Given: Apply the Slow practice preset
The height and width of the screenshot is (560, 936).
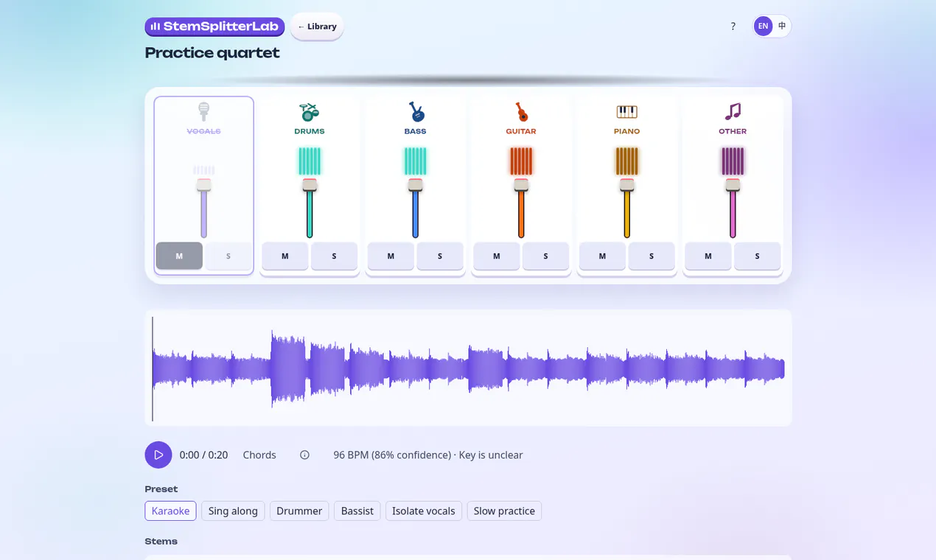Looking at the screenshot, I should (504, 511).
